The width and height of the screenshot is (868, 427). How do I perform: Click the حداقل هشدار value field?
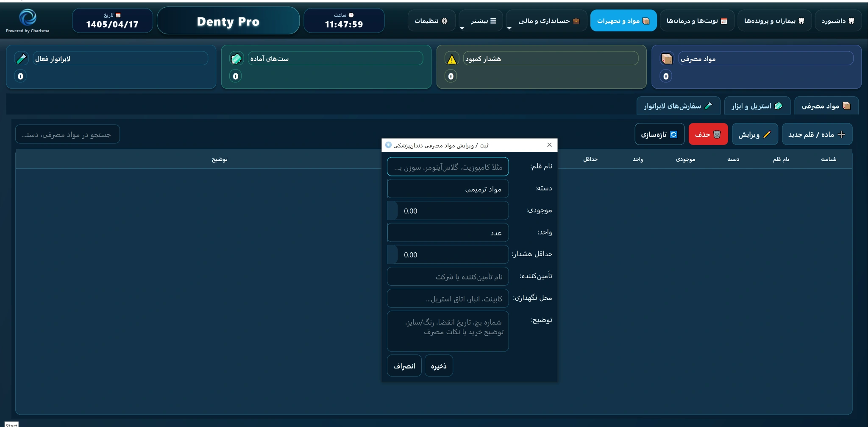[x=448, y=254]
